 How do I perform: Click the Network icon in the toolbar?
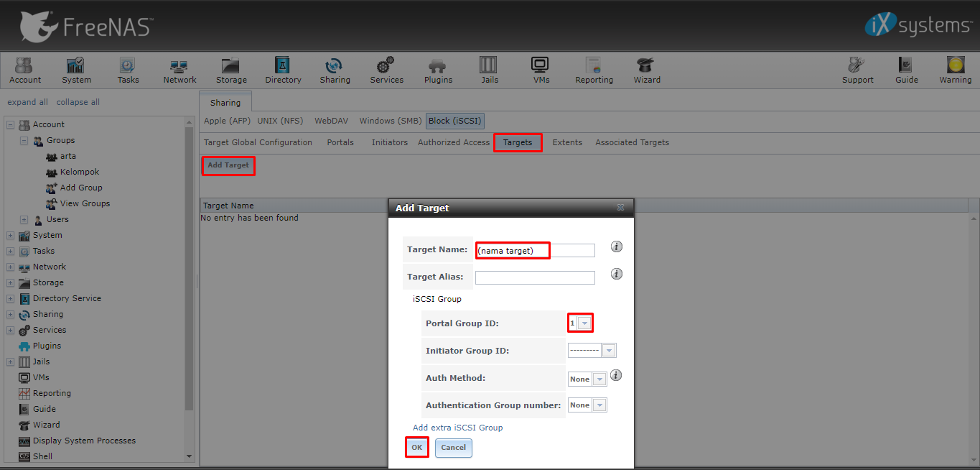click(179, 70)
